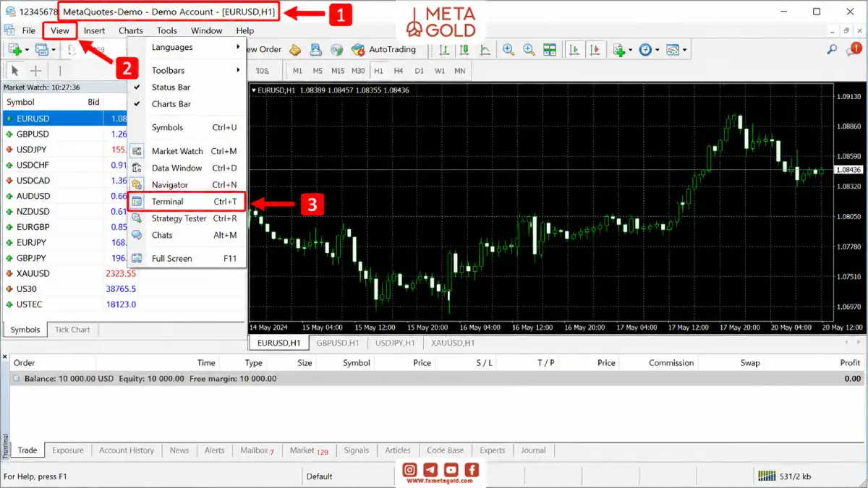The height and width of the screenshot is (488, 868).
Task: Toggle Status Bar in View menu
Action: 187,87
